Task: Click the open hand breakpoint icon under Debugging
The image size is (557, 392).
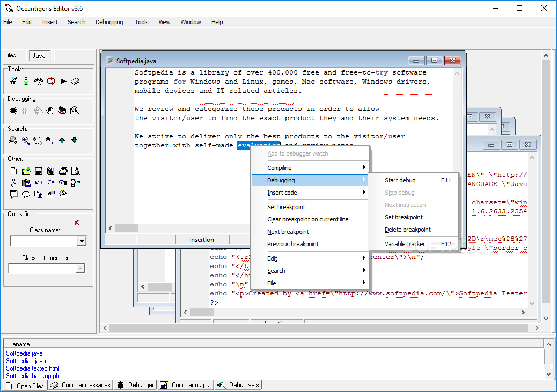Action: point(50,110)
